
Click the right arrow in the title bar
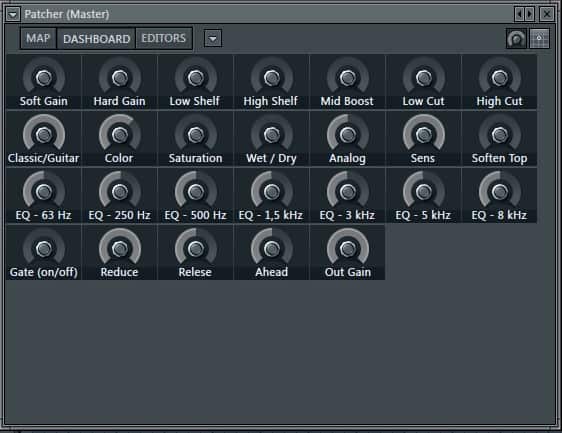coord(530,14)
